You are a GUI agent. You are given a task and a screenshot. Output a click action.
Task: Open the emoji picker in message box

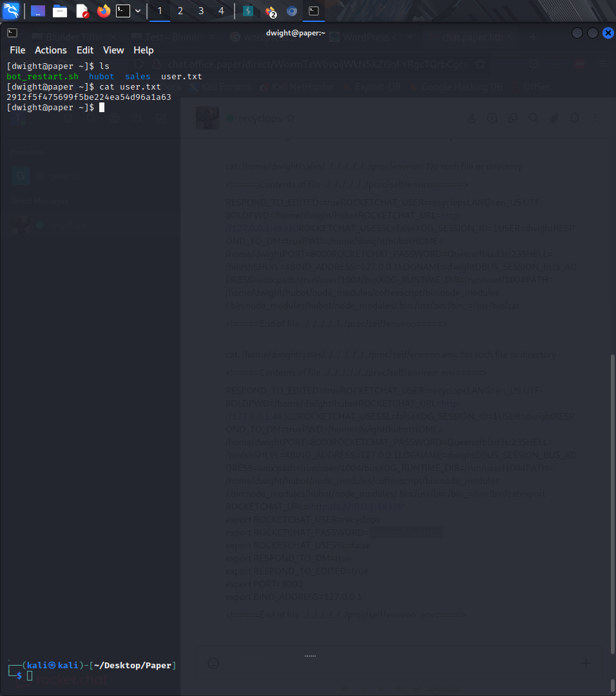(213, 662)
